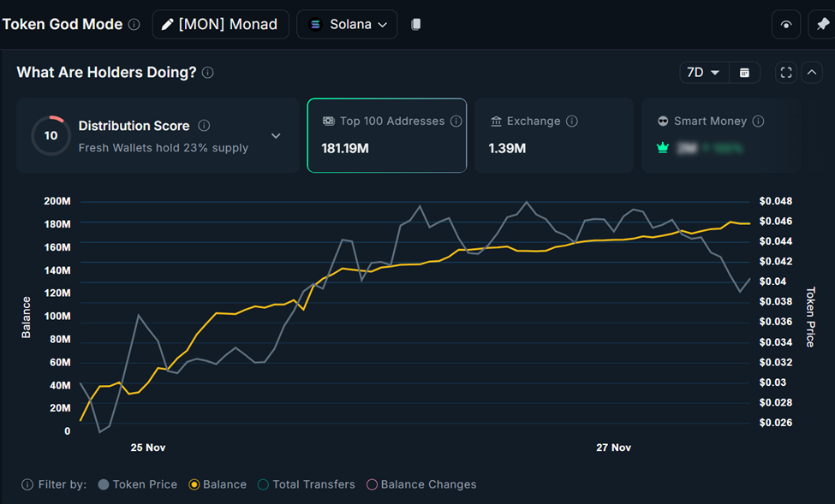Click the Smart Money crown icon

663,147
